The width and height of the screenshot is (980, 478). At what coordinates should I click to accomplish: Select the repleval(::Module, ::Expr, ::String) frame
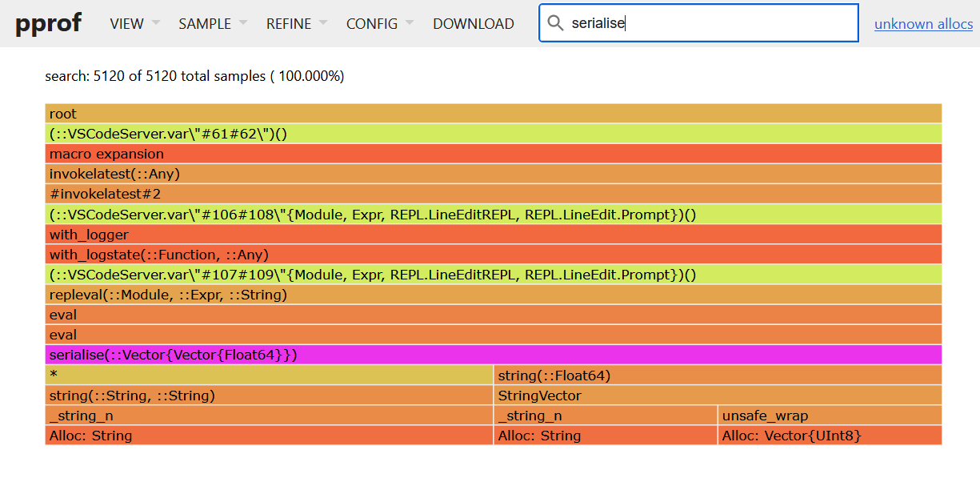[493, 295]
